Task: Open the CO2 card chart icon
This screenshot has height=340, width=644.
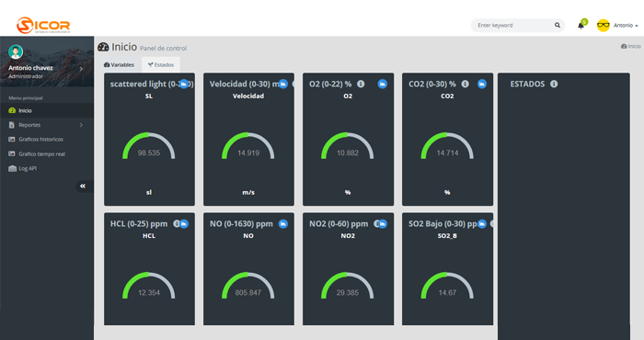Action: point(482,84)
